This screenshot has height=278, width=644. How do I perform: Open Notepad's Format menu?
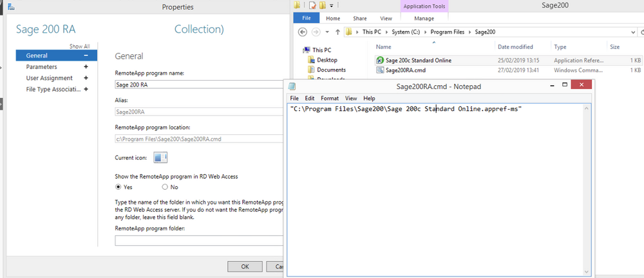click(330, 98)
